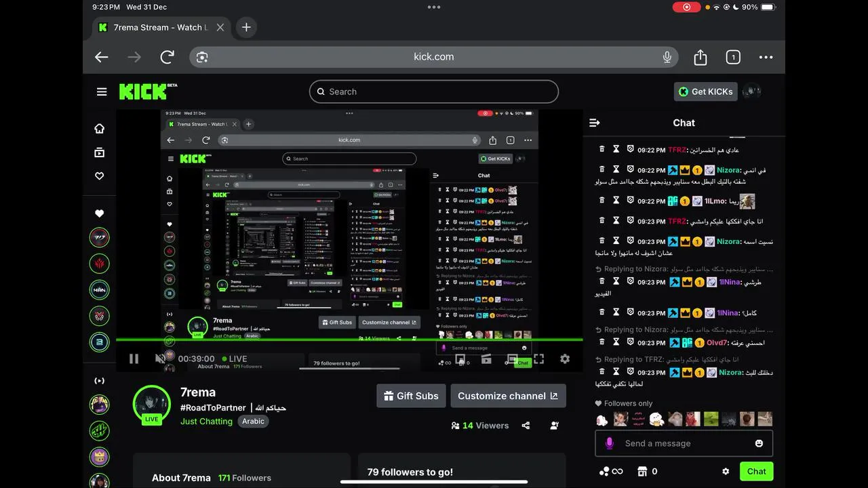Open Customize channel
Image resolution: width=868 pixels, height=488 pixels.
pyautogui.click(x=508, y=396)
